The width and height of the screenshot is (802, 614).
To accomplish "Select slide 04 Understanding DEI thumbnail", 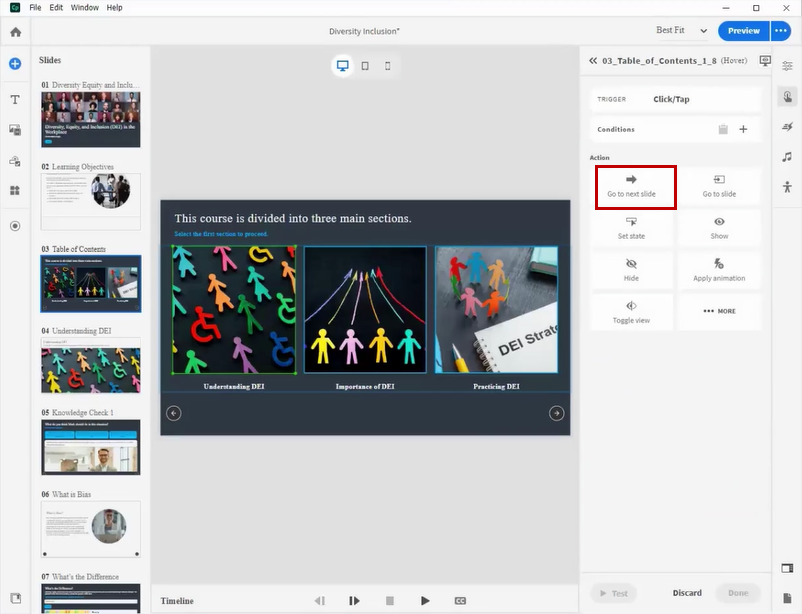I will 91,365.
